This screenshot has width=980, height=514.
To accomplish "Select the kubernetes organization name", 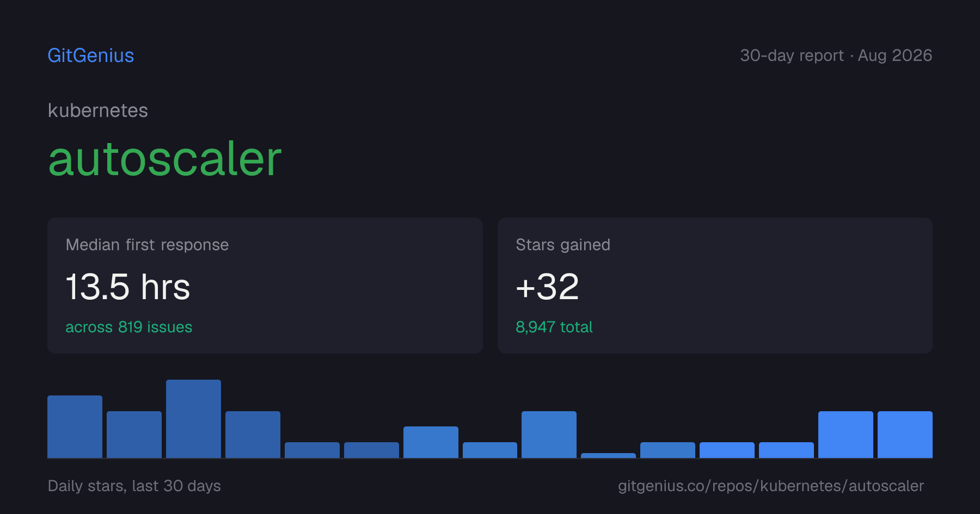I will 98,110.
